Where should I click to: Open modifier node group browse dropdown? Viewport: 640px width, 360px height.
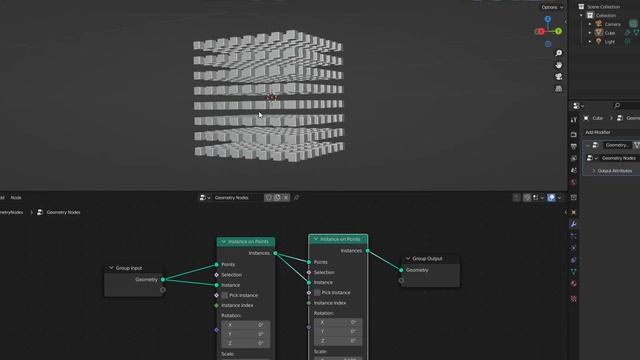(592, 158)
